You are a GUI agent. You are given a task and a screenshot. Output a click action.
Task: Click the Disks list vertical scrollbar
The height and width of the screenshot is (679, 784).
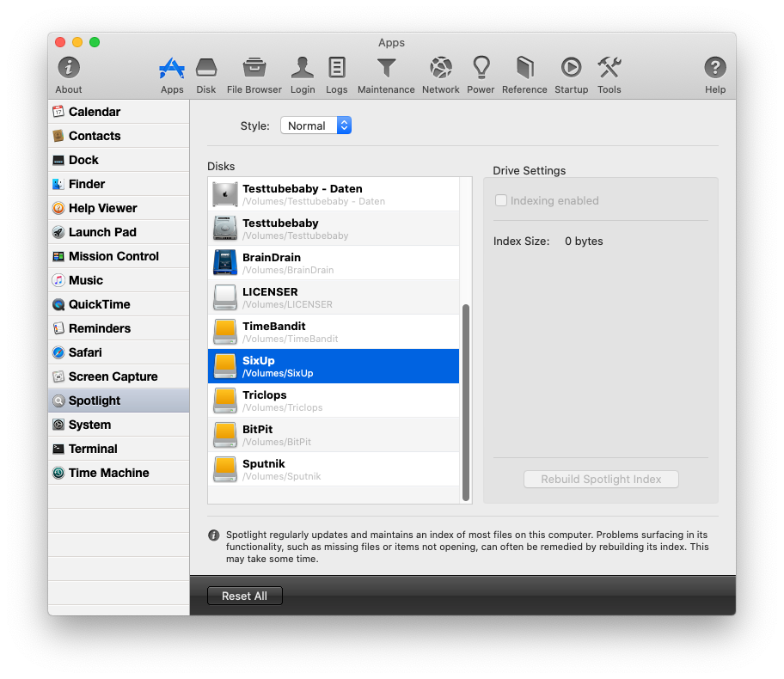point(466,402)
